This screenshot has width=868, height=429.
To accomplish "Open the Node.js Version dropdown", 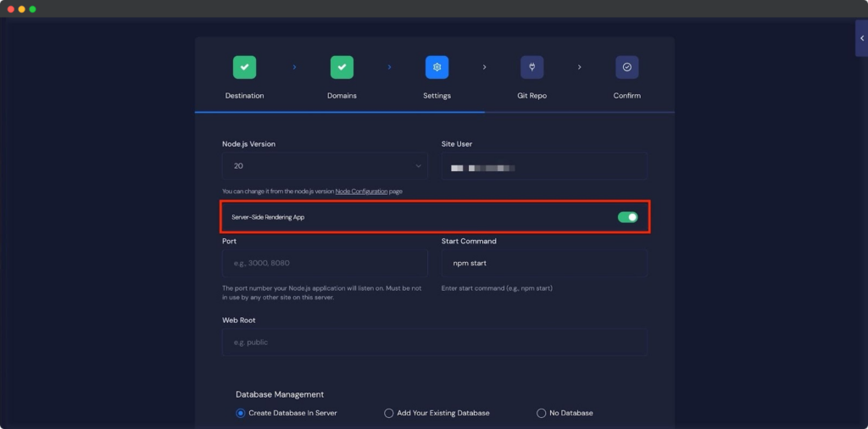I will [x=325, y=166].
